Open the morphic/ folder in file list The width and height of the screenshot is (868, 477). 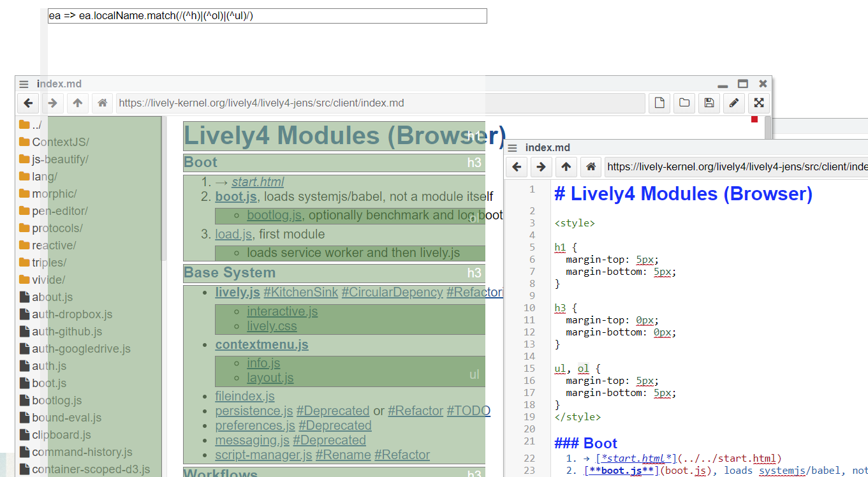click(x=54, y=194)
